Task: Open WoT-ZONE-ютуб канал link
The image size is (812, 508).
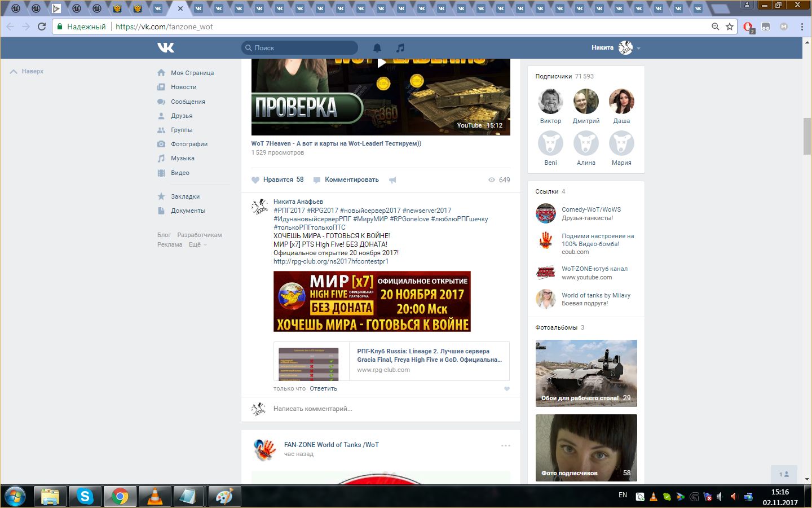Action: [x=594, y=269]
